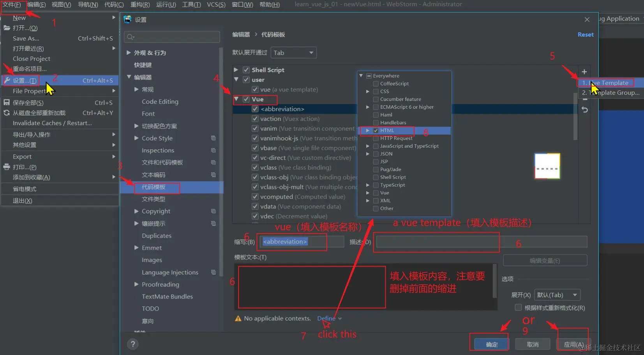This screenshot has width=644, height=355.
Task: Click the warning icon beside No applicable contexts
Action: coord(238,318)
